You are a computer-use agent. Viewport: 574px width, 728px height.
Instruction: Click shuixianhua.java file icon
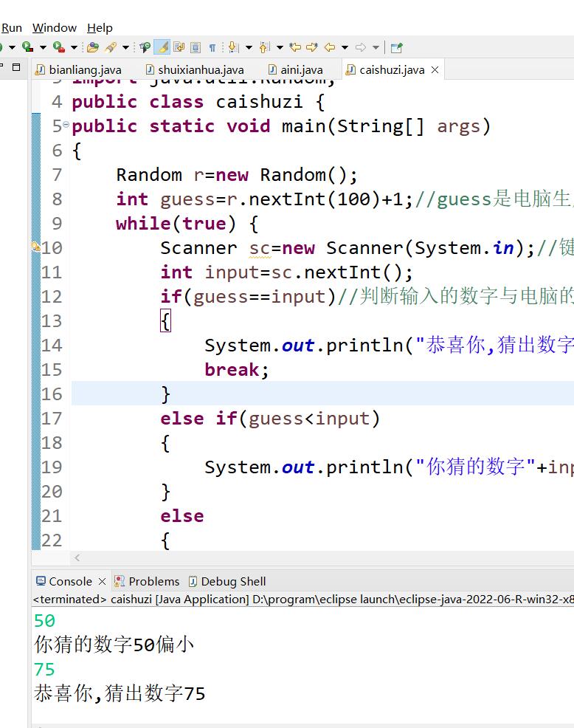click(150, 69)
